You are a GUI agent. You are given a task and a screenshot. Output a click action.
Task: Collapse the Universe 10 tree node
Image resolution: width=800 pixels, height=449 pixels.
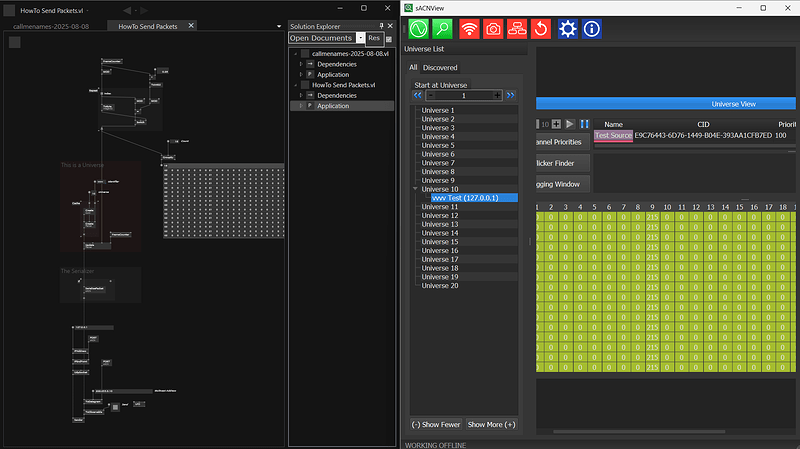415,189
